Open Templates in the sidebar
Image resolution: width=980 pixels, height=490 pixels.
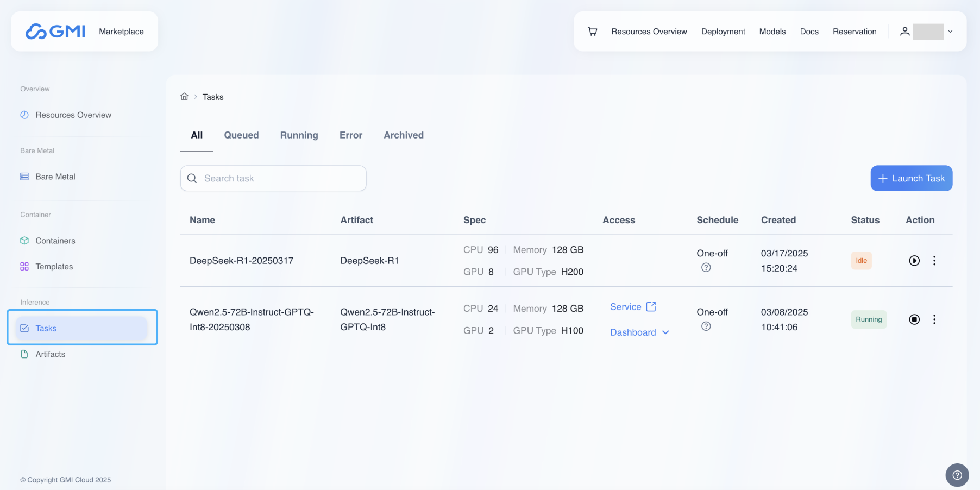click(81, 267)
